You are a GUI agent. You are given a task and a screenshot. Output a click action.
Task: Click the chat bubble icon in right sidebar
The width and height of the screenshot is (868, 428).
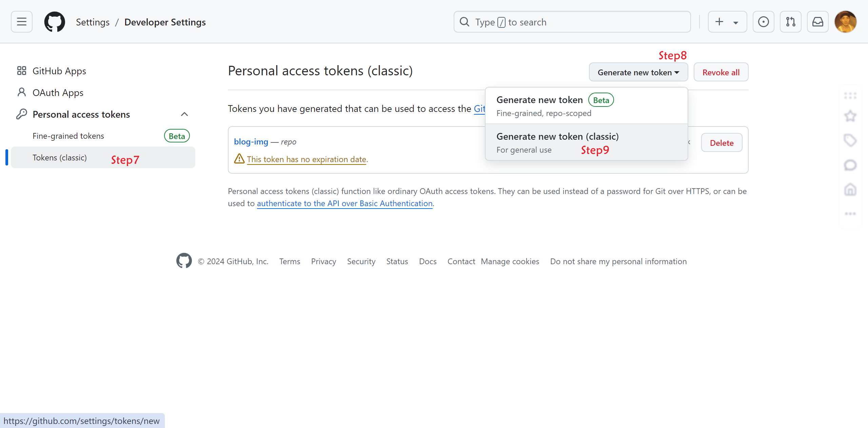(x=850, y=165)
